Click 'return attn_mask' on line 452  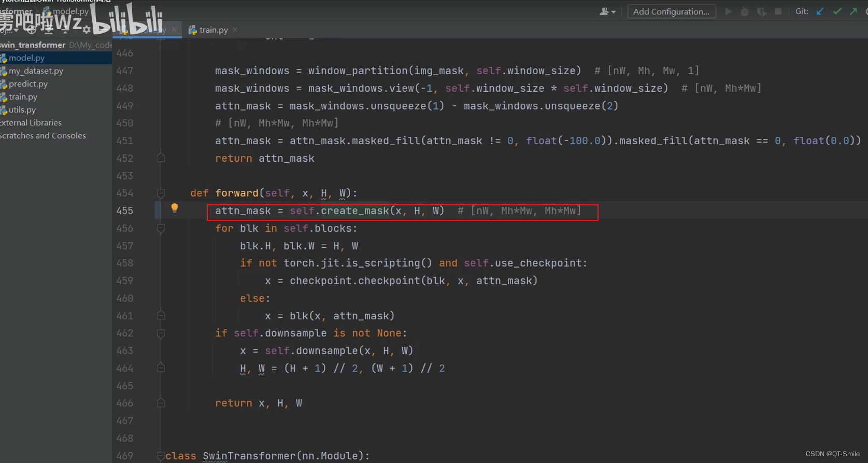[265, 158]
